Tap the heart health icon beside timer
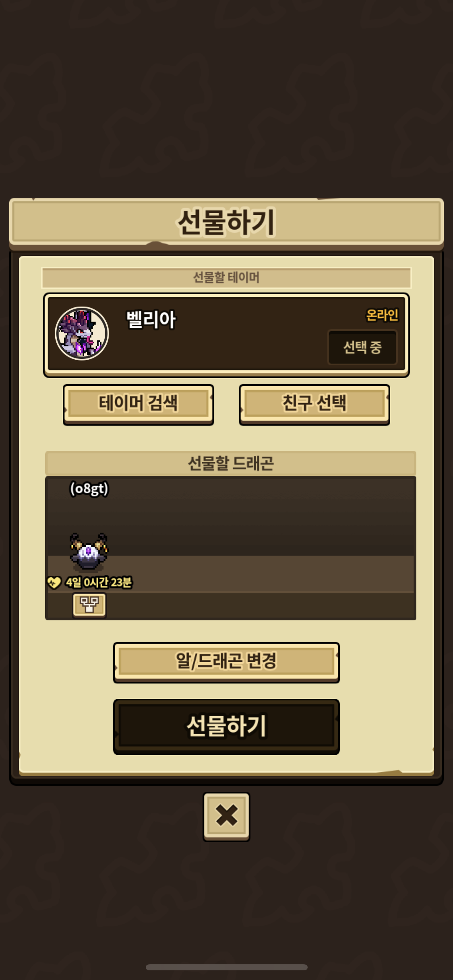 [54, 582]
